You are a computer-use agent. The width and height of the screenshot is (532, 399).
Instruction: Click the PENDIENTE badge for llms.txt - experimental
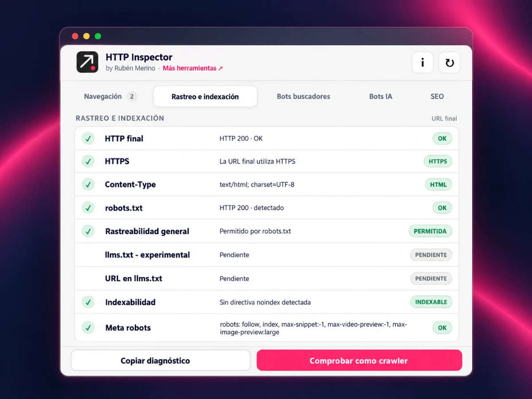click(x=431, y=255)
